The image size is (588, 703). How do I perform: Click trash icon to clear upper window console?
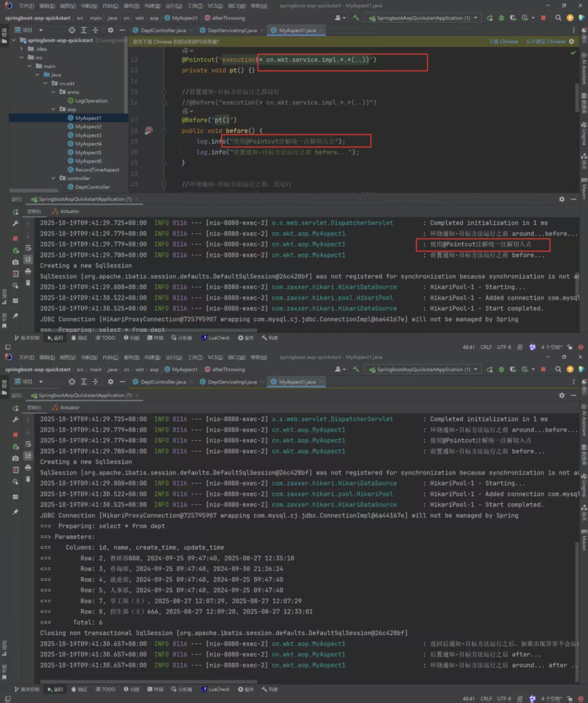(x=28, y=282)
